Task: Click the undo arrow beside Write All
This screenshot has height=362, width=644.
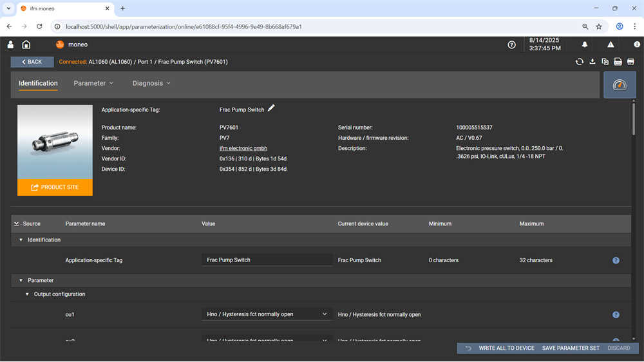Action: pyautogui.click(x=468, y=348)
